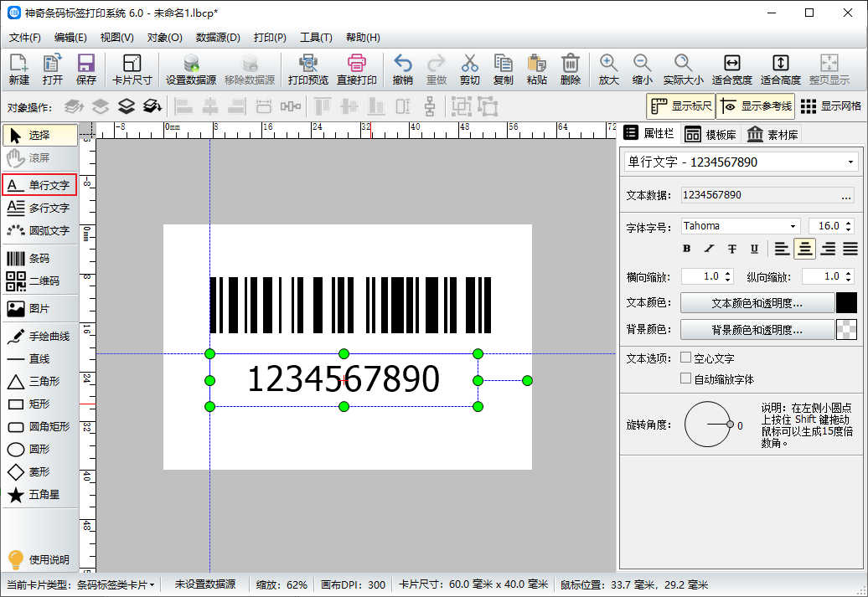Toggle 显示标尺 ruler display
The image size is (868, 597).
tap(681, 106)
